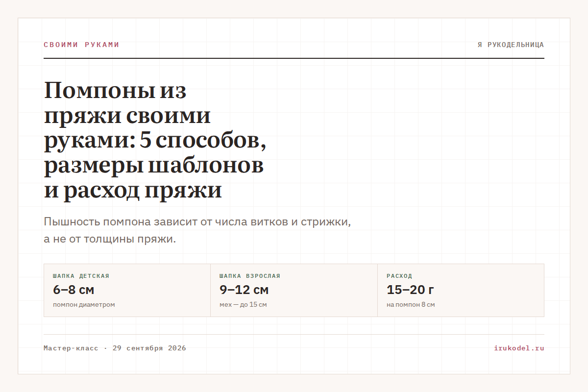Click the "мех — до 15 см" caption
The image size is (588, 392).
(243, 305)
